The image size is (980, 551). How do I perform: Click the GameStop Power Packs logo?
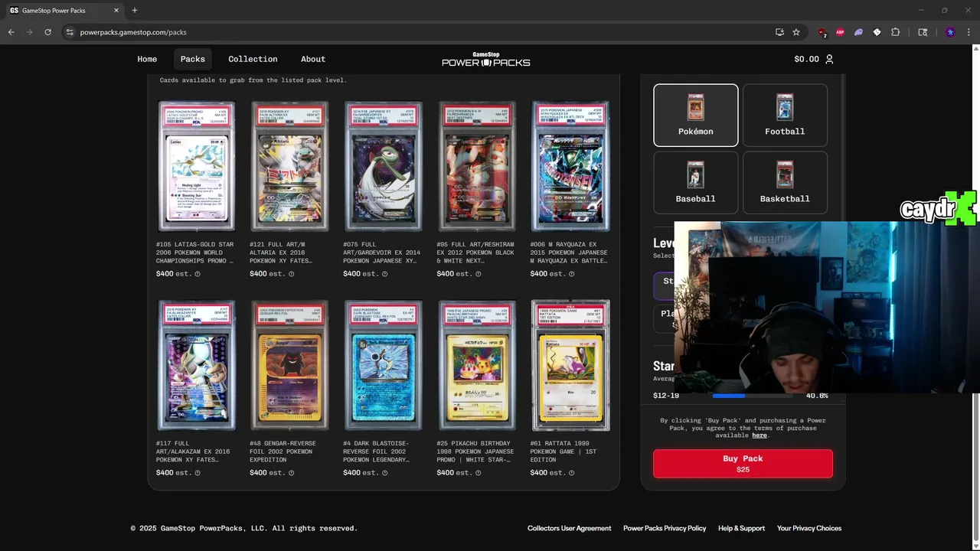pyautogui.click(x=486, y=59)
